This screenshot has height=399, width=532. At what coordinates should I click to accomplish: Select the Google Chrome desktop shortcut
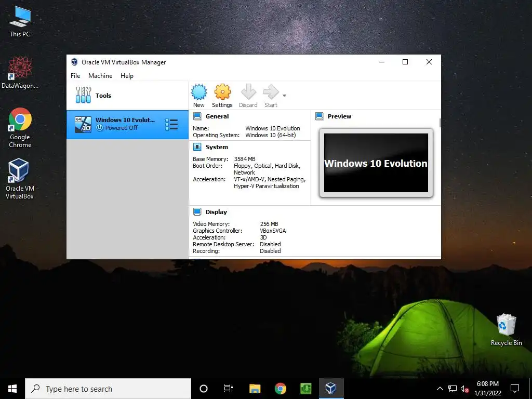click(20, 128)
